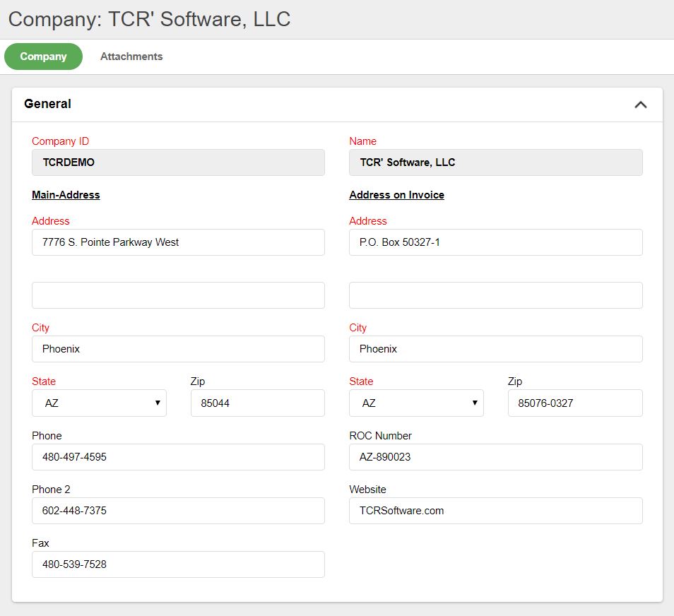The image size is (674, 616).
Task: Click the ROC Number field
Action: (495, 457)
